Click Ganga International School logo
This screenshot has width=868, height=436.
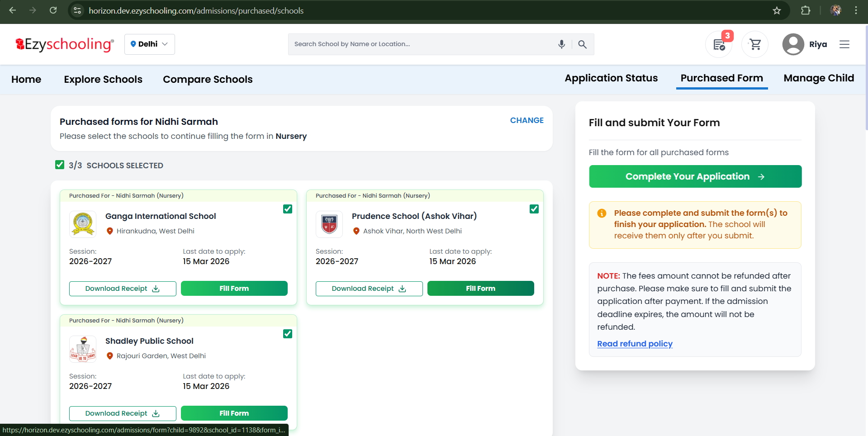point(83,224)
